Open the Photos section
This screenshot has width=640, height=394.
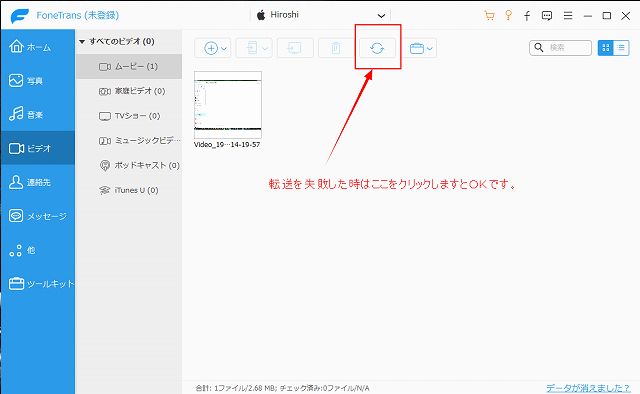click(x=37, y=80)
